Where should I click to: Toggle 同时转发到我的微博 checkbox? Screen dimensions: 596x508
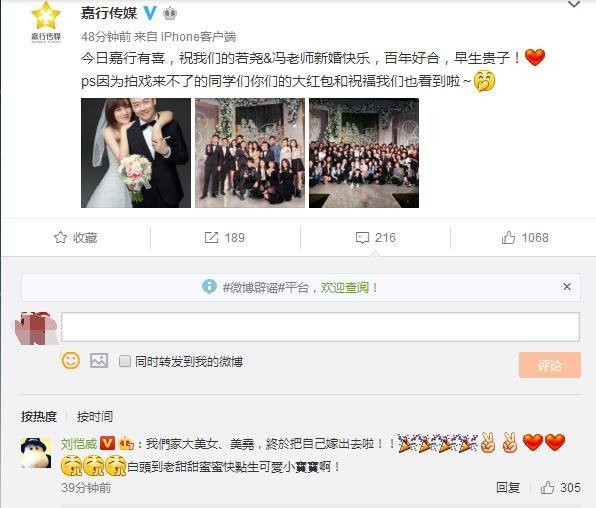tap(125, 361)
